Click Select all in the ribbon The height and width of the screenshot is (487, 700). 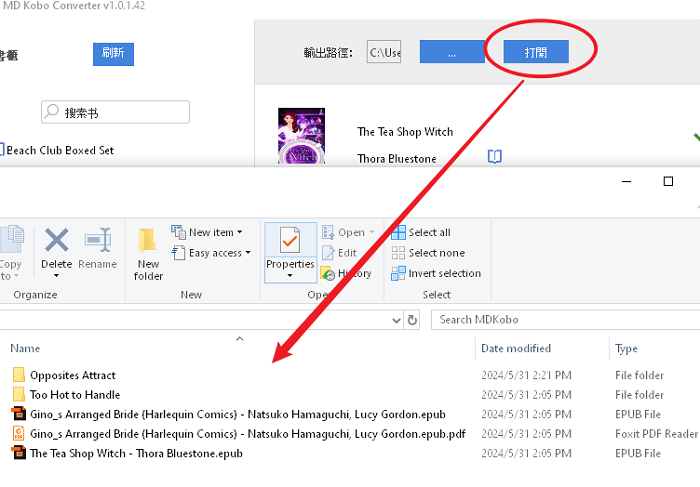pyautogui.click(x=421, y=232)
